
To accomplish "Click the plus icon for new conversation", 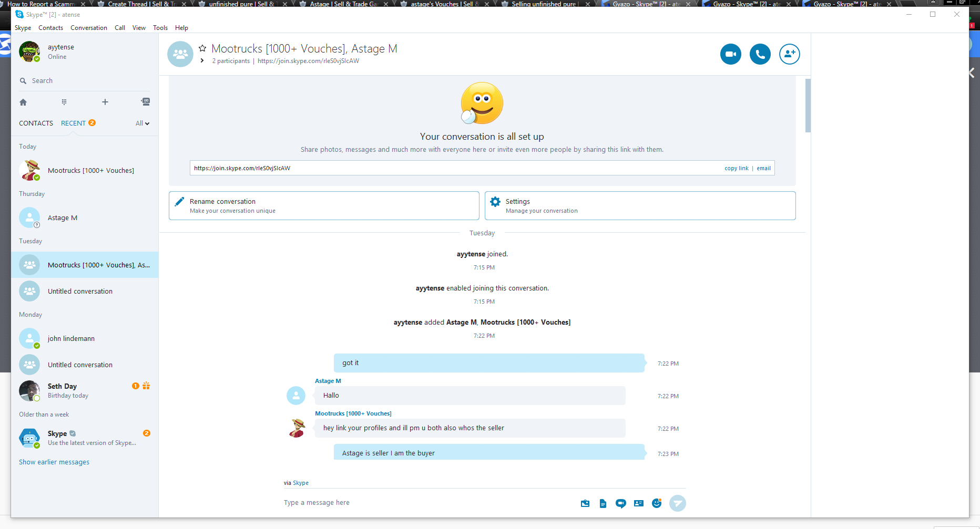I will tap(105, 102).
